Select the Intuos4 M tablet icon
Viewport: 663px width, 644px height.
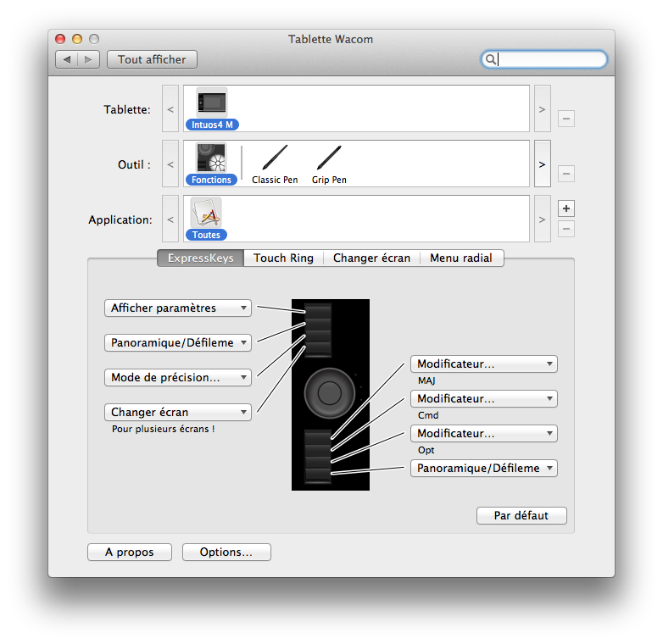coord(211,103)
